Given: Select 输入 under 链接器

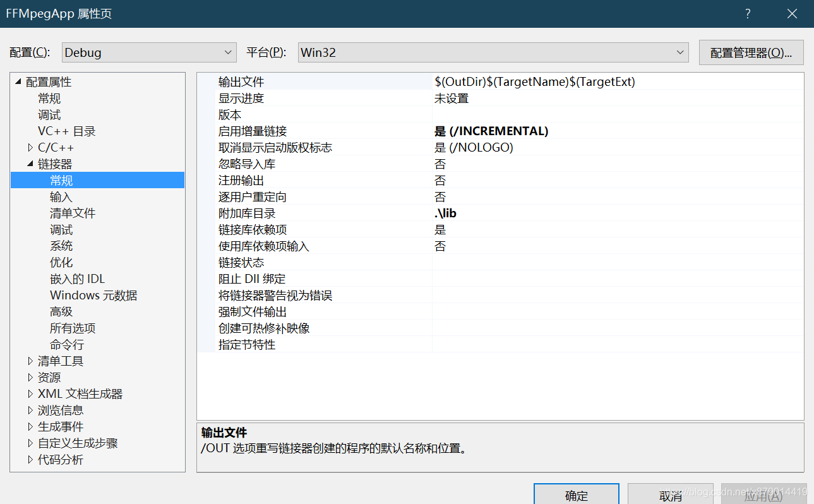Looking at the screenshot, I should click(x=61, y=196).
